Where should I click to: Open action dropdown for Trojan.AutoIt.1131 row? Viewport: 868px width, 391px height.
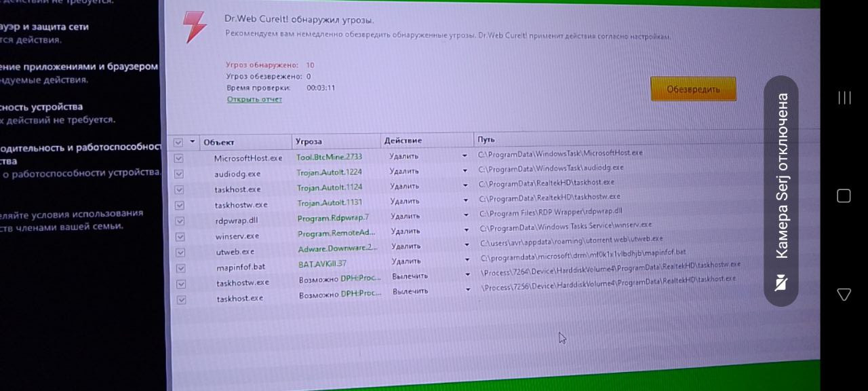[x=466, y=201]
